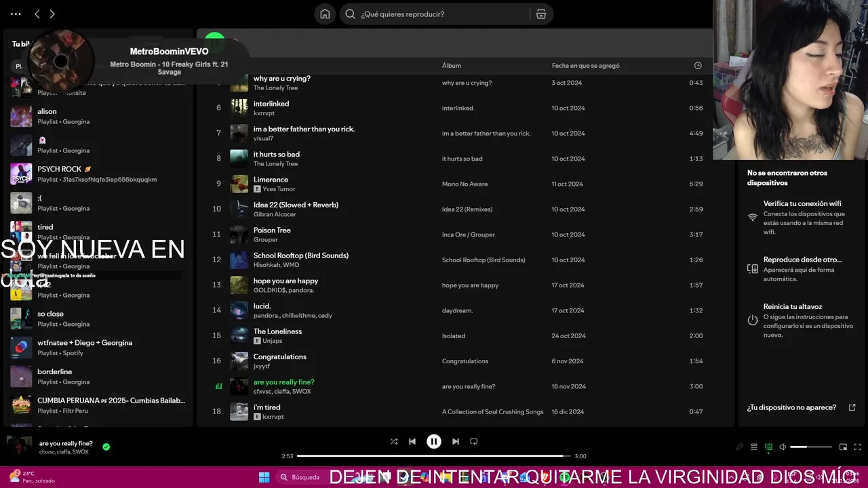Image resolution: width=868 pixels, height=488 pixels.
Task: Toggle the lyrics microphone icon
Action: [740, 447]
